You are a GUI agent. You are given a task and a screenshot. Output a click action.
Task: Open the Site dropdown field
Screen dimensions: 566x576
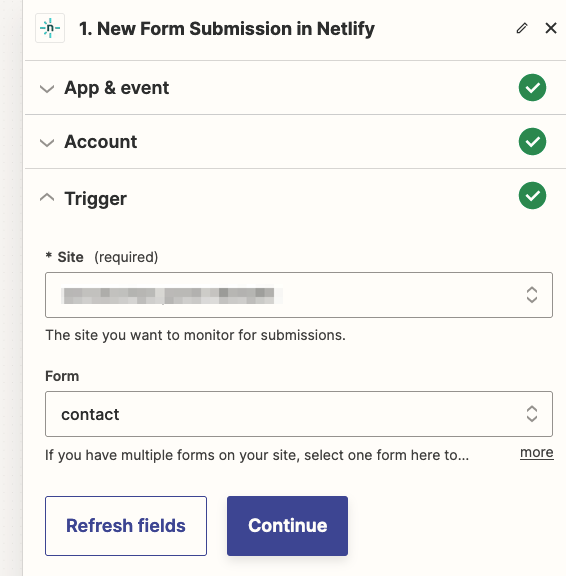(x=299, y=295)
